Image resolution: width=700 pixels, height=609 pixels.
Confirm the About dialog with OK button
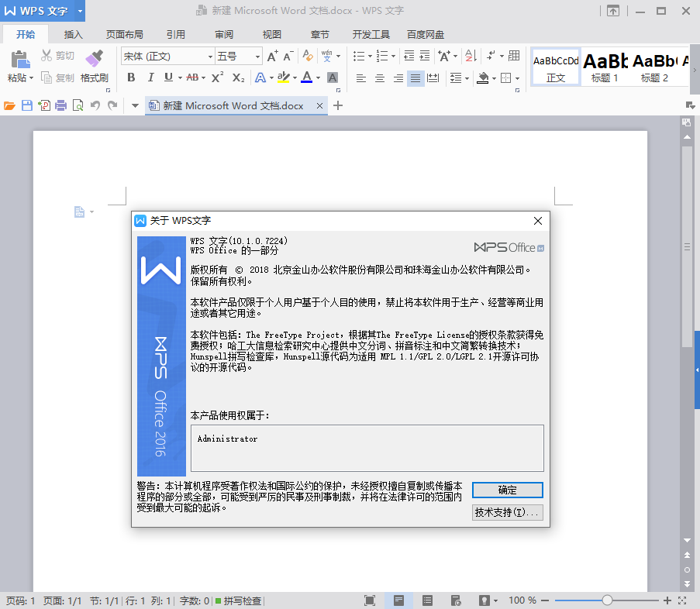click(x=507, y=490)
